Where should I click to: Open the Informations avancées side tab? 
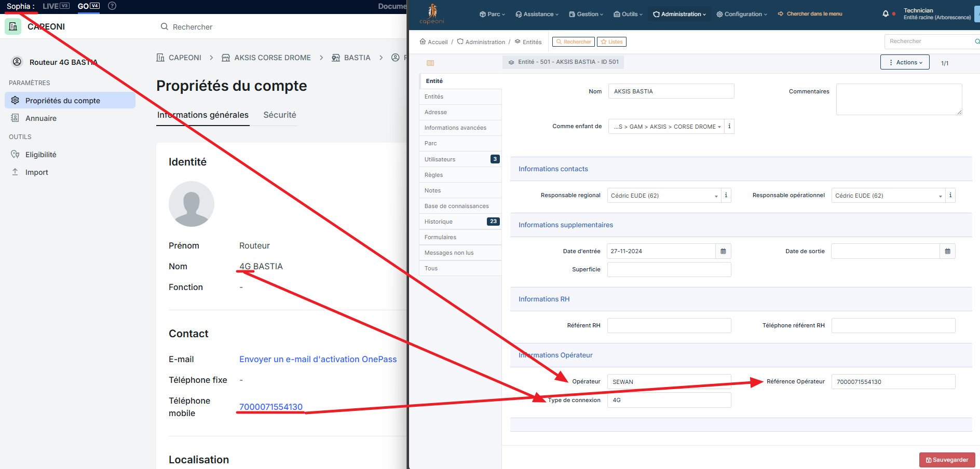[460, 128]
